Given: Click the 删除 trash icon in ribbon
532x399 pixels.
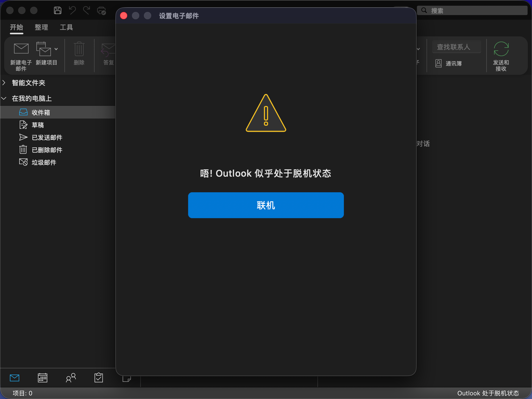Looking at the screenshot, I should click(x=79, y=49).
